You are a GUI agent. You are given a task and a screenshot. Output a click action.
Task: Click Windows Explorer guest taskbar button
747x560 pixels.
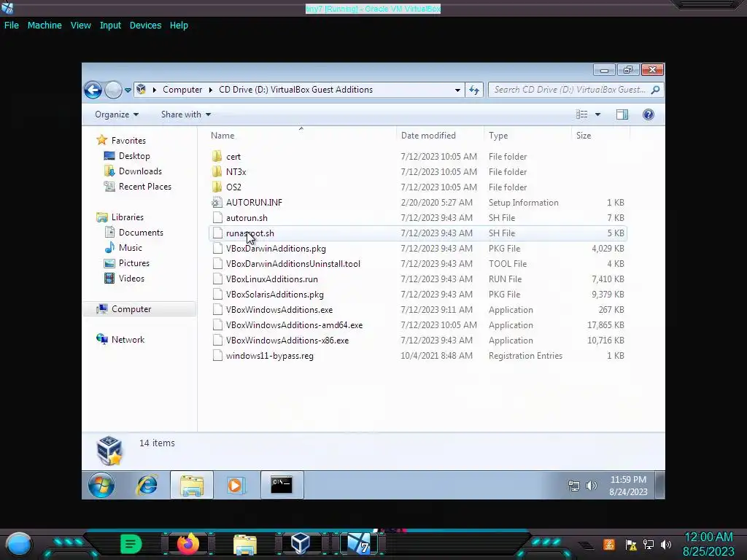coord(192,485)
